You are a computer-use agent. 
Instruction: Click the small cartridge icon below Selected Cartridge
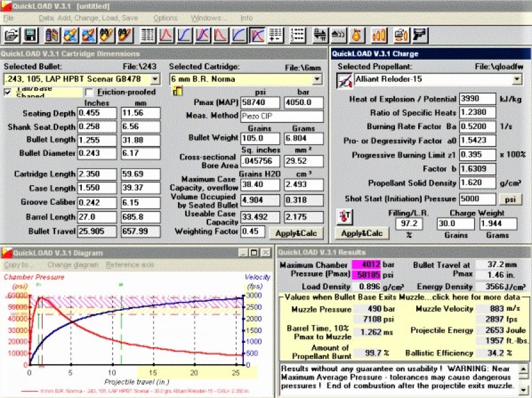click(x=176, y=91)
